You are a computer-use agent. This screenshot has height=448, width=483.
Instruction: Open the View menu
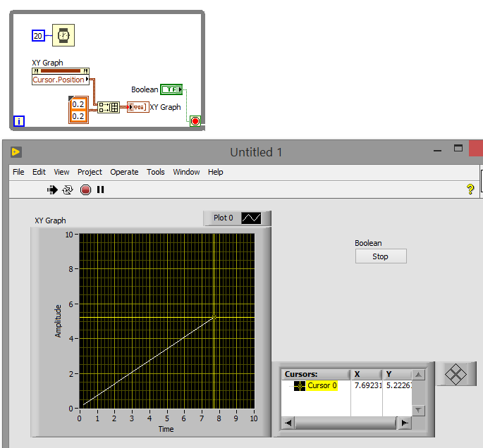(61, 172)
